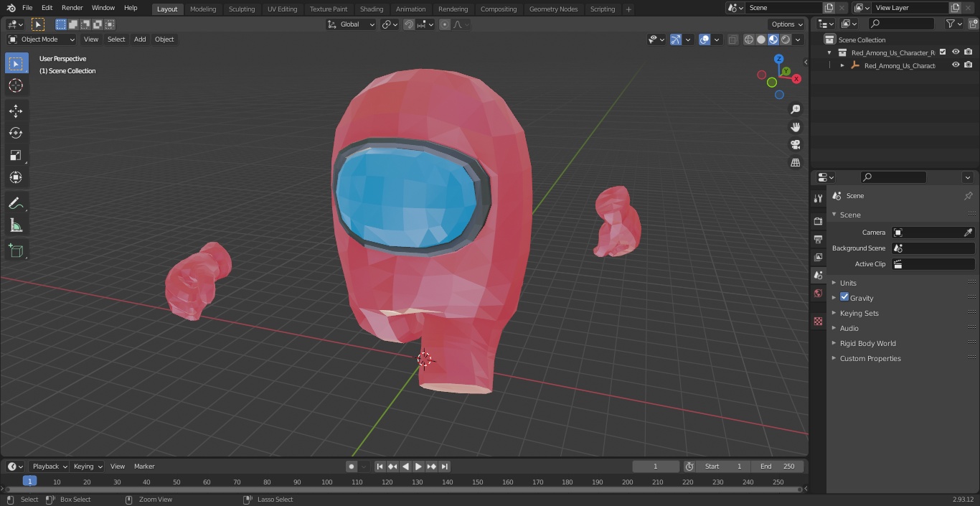Switch to Wireframe viewport shading

[x=748, y=39]
